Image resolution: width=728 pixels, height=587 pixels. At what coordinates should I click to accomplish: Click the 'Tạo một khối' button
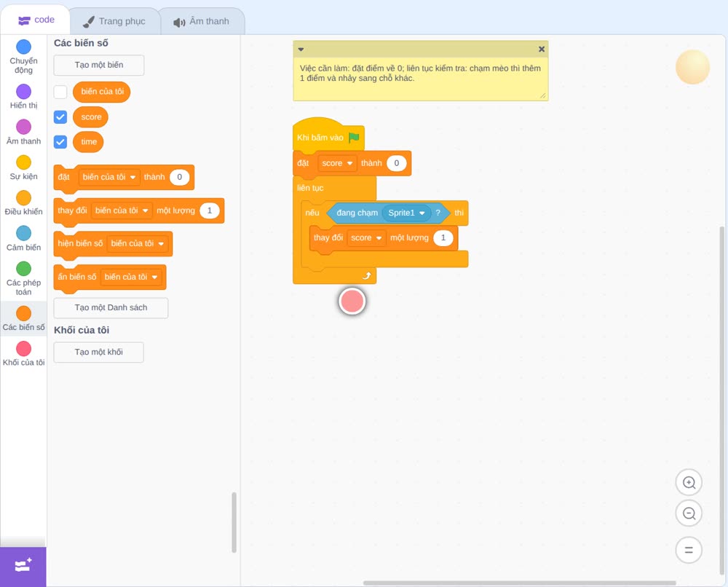point(99,352)
